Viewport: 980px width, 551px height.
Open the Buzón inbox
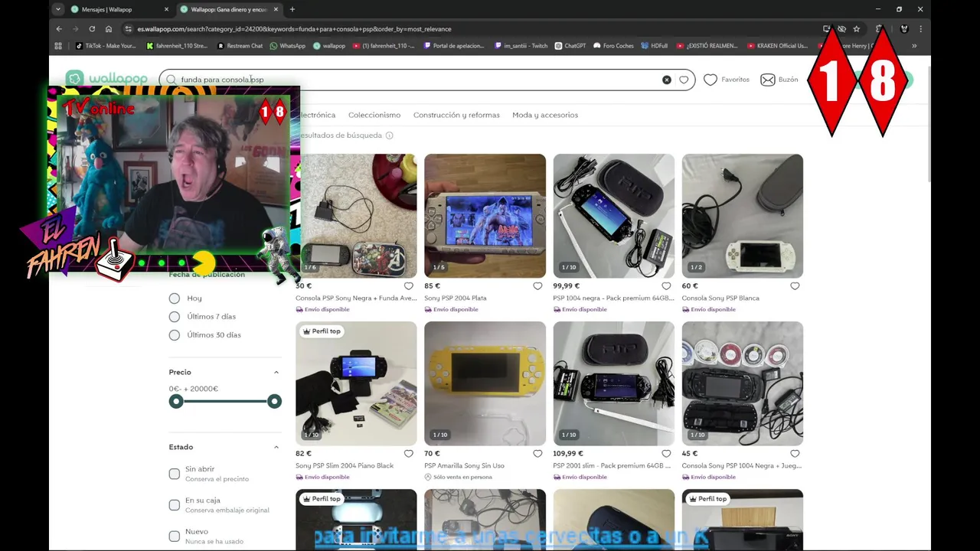tap(779, 80)
